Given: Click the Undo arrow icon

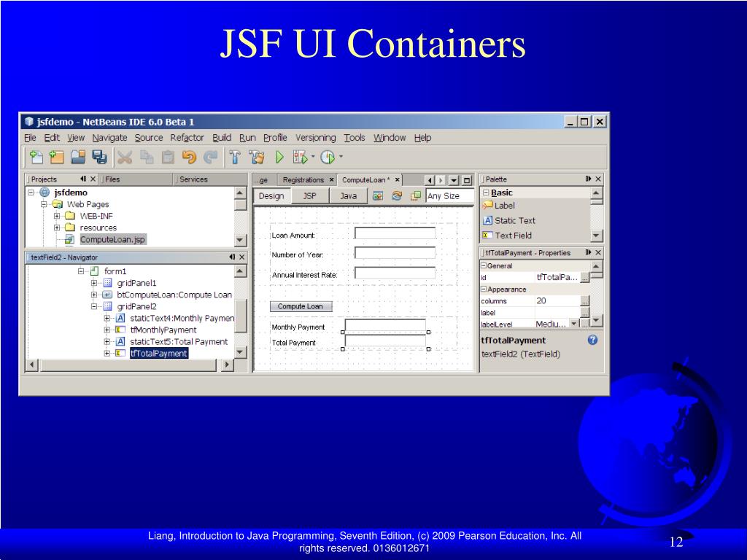Looking at the screenshot, I should coord(189,157).
